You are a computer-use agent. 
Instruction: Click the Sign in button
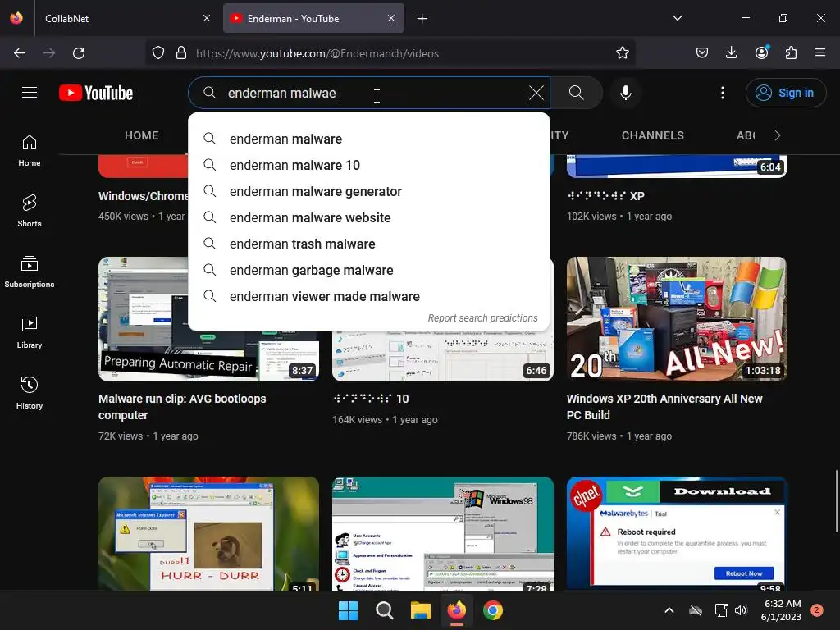[785, 93]
